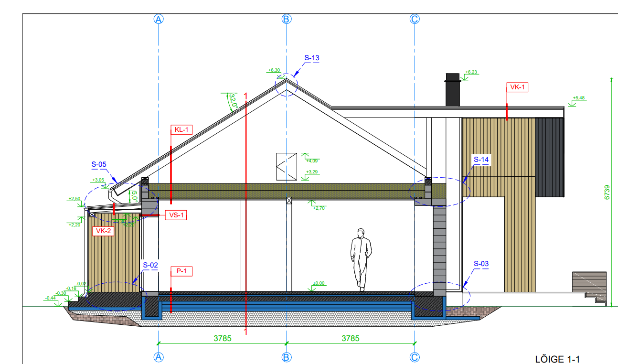Select the 3785 dimension between axes A and B
618x364 pixels.
click(222, 338)
